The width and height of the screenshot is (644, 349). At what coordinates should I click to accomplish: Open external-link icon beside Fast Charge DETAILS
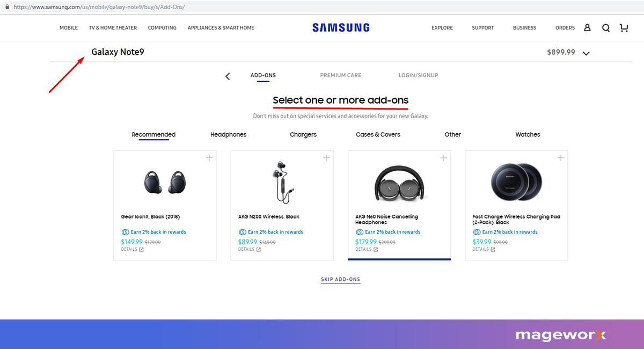pyautogui.click(x=493, y=249)
